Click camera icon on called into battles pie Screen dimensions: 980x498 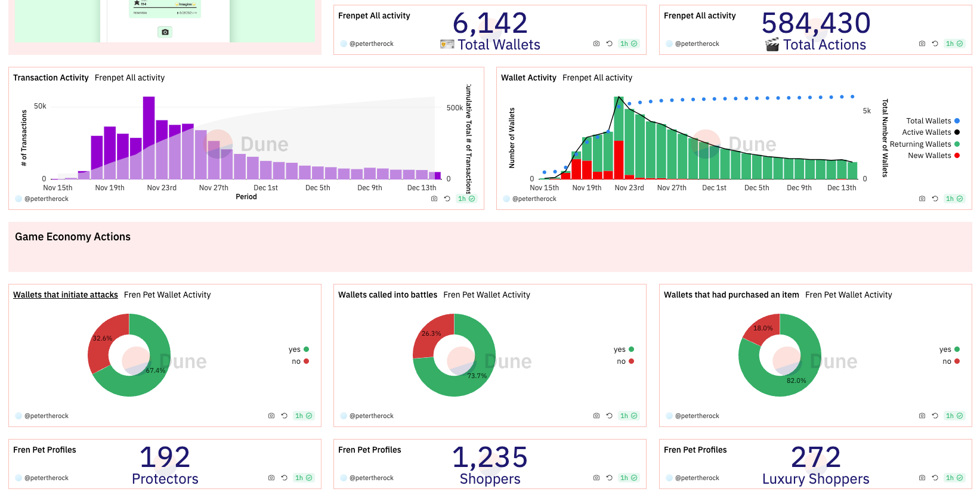click(596, 416)
